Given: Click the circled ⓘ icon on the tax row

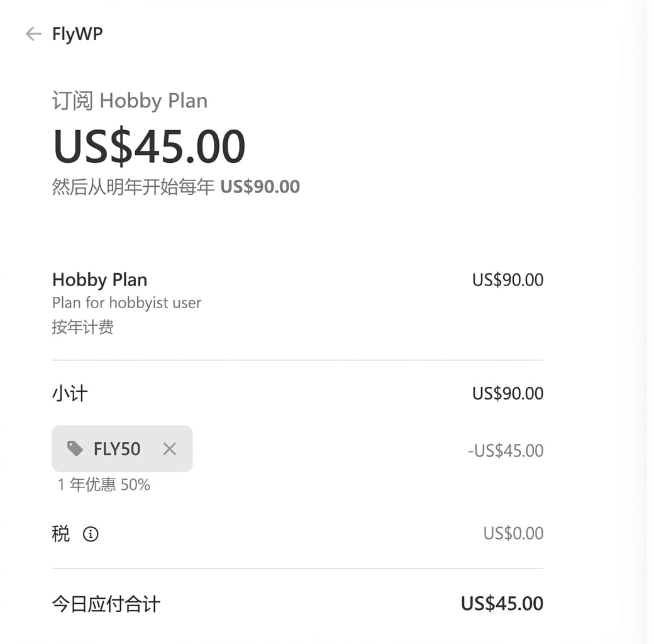Looking at the screenshot, I should coord(91,534).
